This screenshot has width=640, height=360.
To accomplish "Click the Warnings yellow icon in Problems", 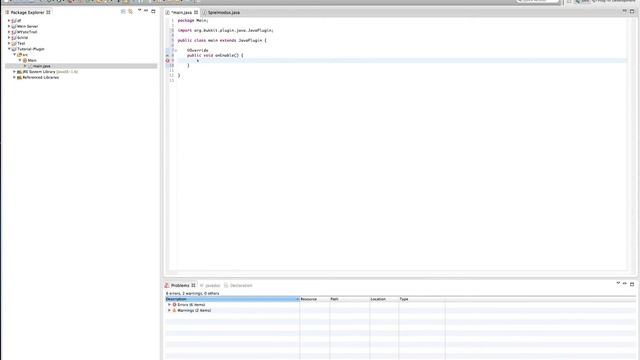I will [174, 311].
